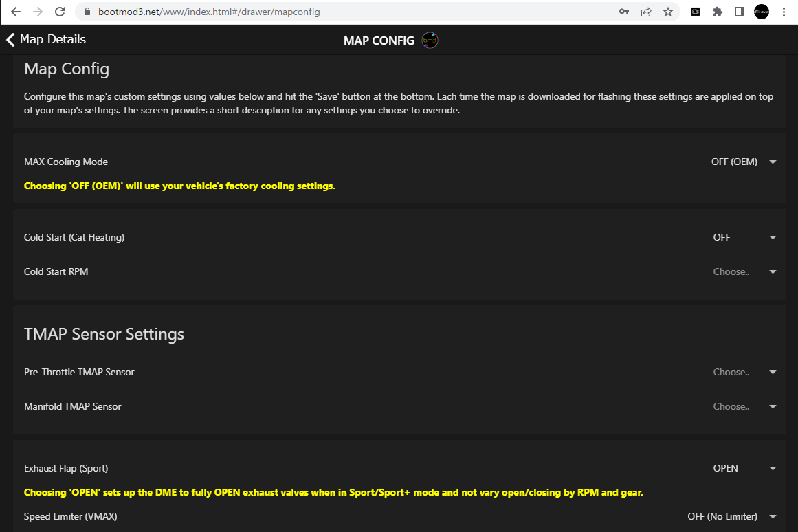This screenshot has width=798, height=532.
Task: Click the yellow exhaust valves OPEN note
Action: click(x=333, y=492)
